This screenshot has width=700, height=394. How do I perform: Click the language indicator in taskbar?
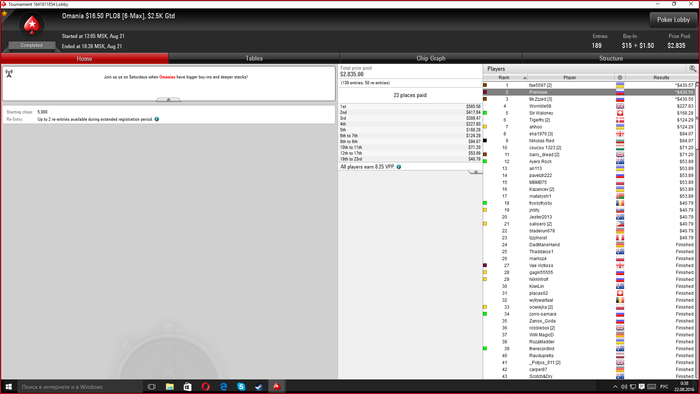[x=664, y=387]
